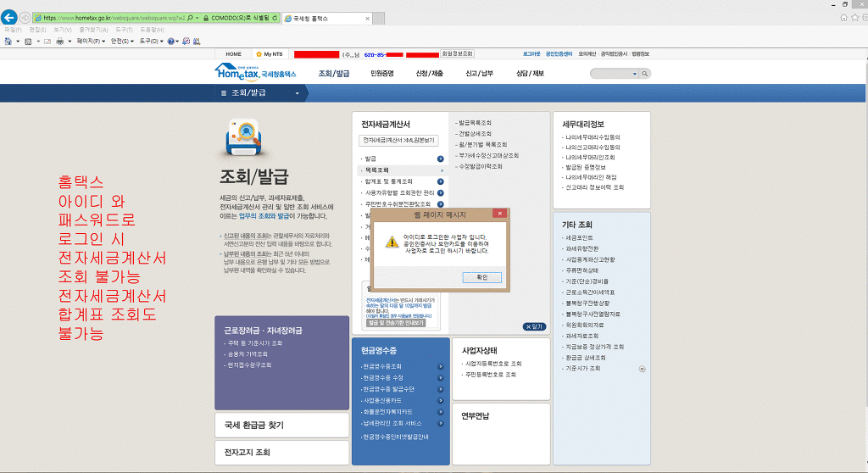Click the browser back arrow button

point(10,18)
